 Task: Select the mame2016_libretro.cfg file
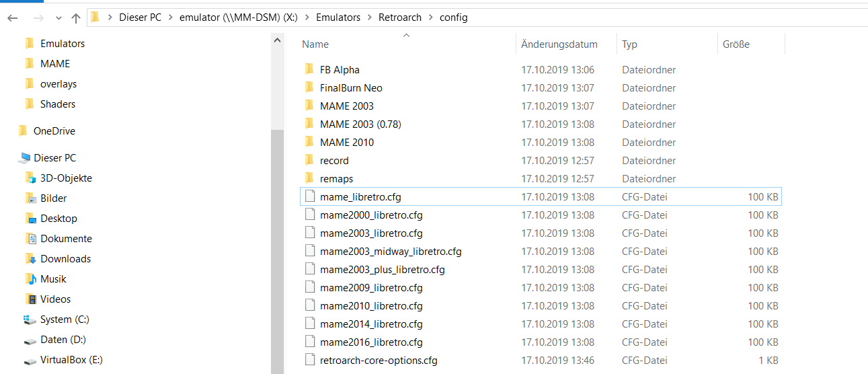pyautogui.click(x=371, y=342)
